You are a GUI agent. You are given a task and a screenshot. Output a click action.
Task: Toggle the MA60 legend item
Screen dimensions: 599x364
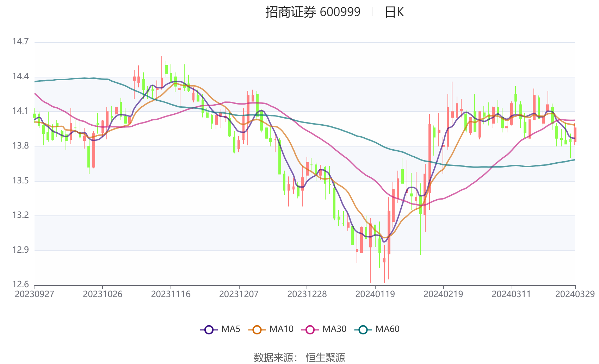pos(377,330)
